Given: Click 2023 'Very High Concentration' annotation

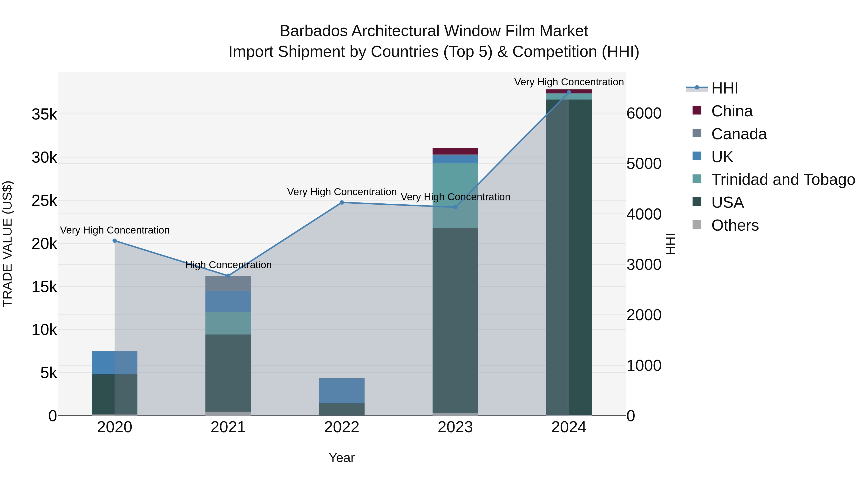Looking at the screenshot, I should (455, 197).
